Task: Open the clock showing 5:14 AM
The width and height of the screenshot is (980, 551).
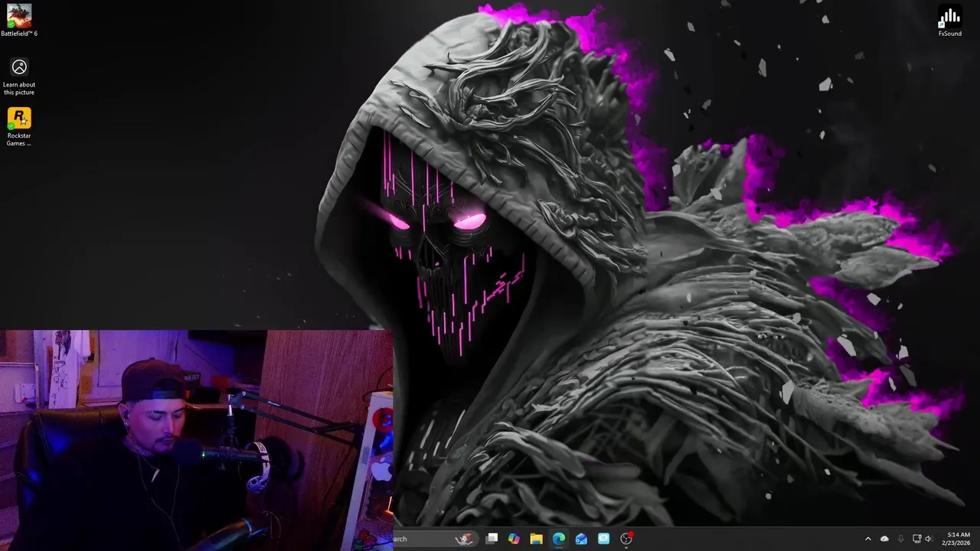Action: pyautogui.click(x=958, y=539)
